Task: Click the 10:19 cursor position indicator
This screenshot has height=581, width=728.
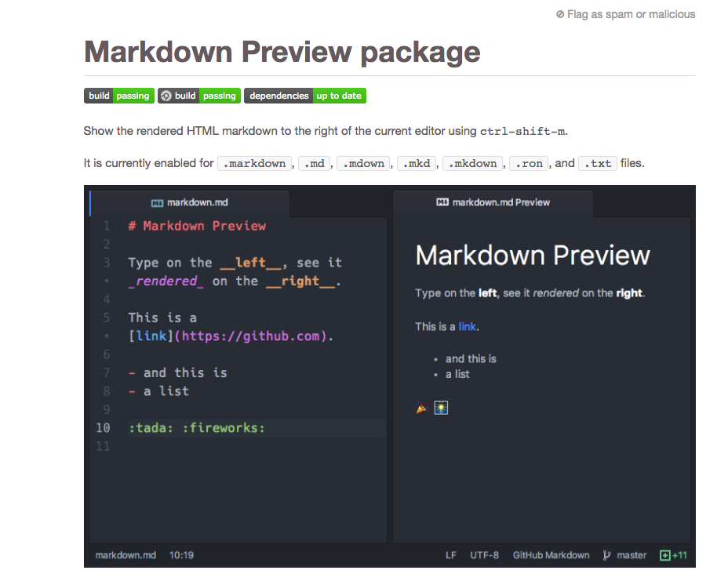Action: (x=181, y=555)
